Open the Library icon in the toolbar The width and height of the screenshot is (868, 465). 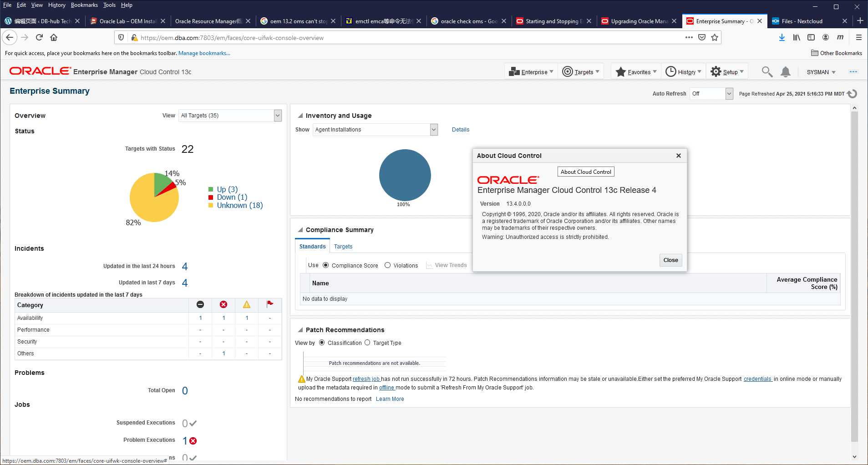797,37
